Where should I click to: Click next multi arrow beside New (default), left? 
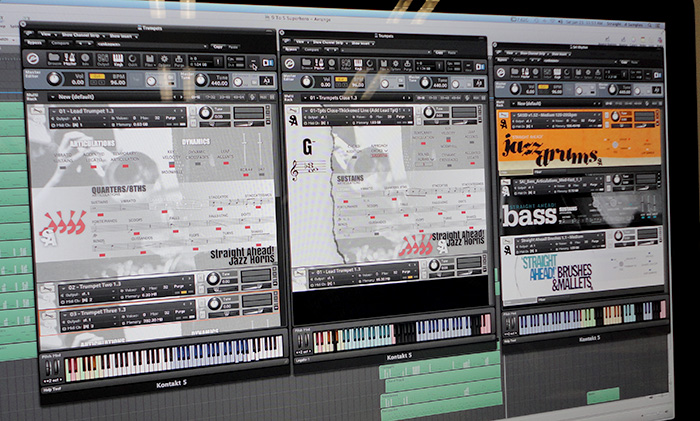point(181,97)
